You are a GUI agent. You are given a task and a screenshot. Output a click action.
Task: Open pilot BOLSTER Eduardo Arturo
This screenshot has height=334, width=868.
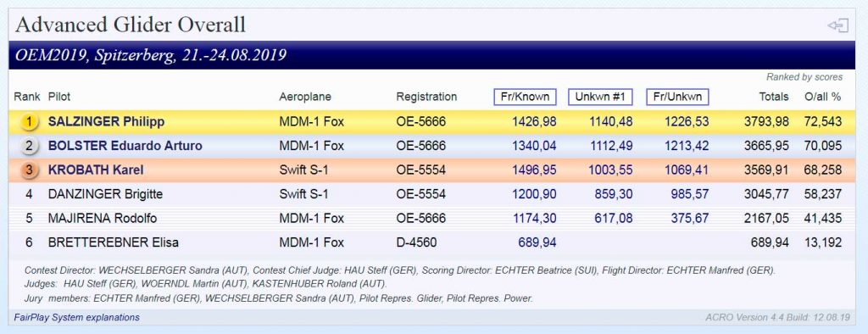click(x=125, y=146)
